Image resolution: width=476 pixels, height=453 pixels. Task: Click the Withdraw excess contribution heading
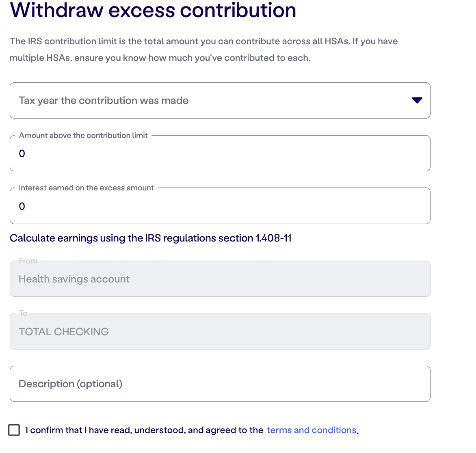[x=153, y=10]
